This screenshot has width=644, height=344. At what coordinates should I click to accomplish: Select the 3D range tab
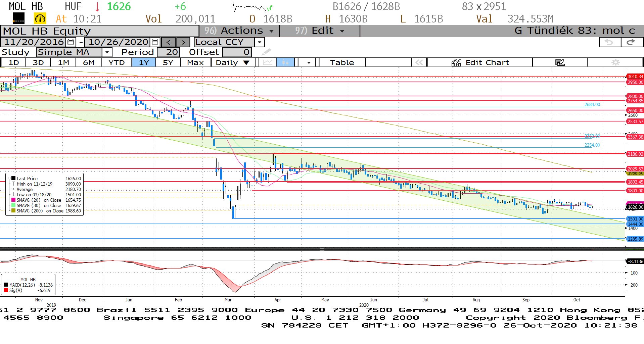(38, 62)
